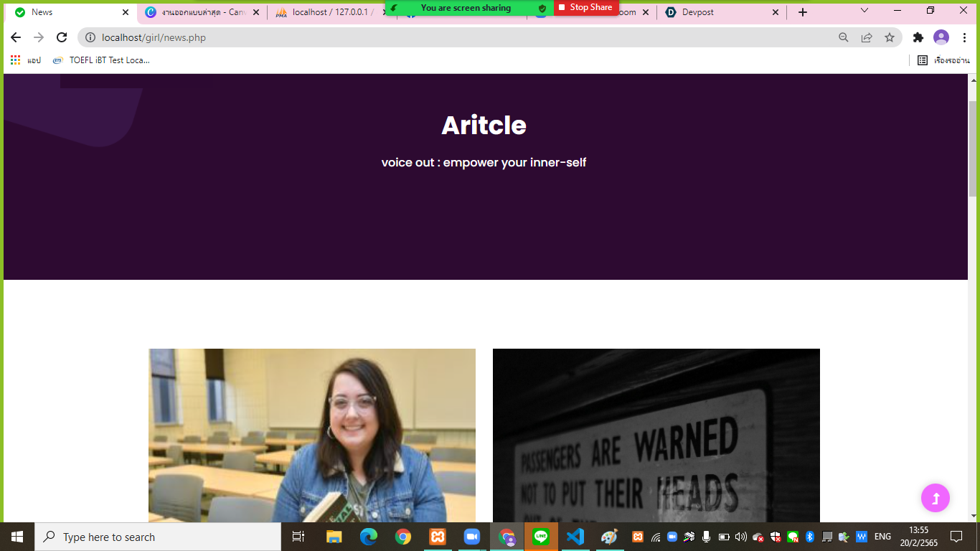This screenshot has width=980, height=551.
Task: Open File Explorer from the taskbar
Action: (333, 537)
